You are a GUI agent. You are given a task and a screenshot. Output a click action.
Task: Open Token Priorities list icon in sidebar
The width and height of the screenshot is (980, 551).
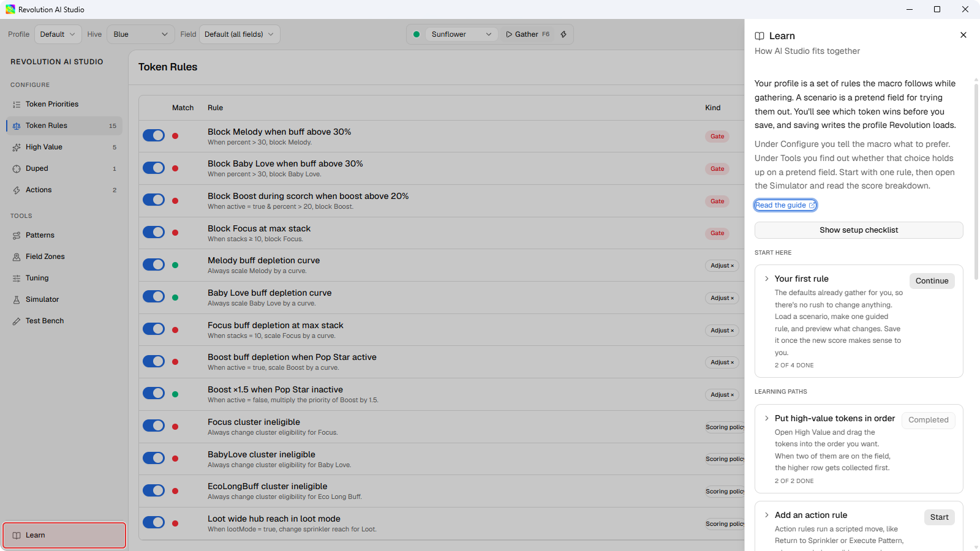[17, 105]
